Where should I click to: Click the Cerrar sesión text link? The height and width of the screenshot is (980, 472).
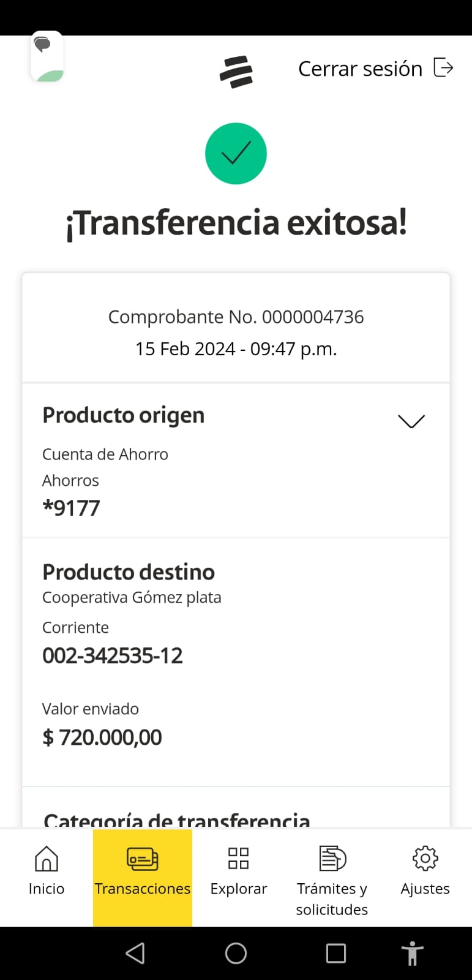pyautogui.click(x=360, y=69)
